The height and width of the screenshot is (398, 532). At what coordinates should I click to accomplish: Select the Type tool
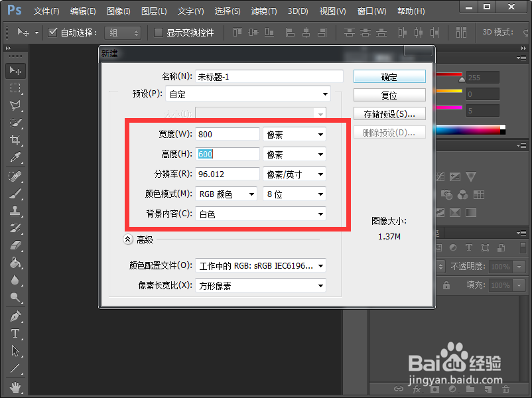point(14,334)
